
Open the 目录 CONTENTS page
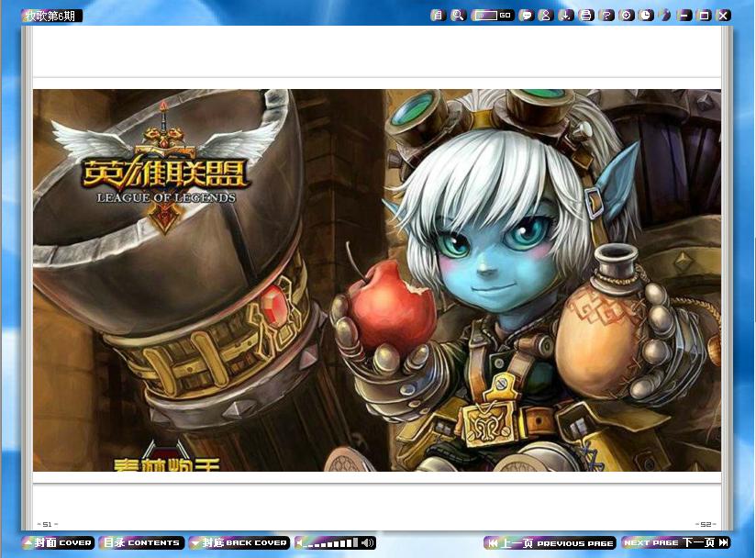pos(141,543)
